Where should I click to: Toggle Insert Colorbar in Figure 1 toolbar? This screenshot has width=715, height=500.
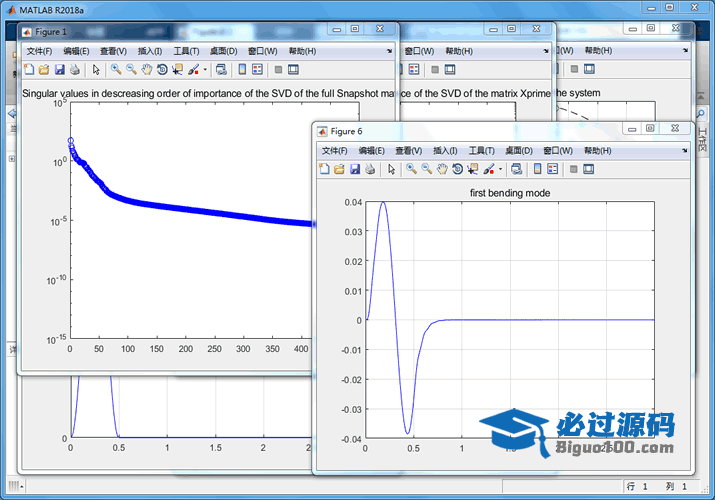pos(242,70)
